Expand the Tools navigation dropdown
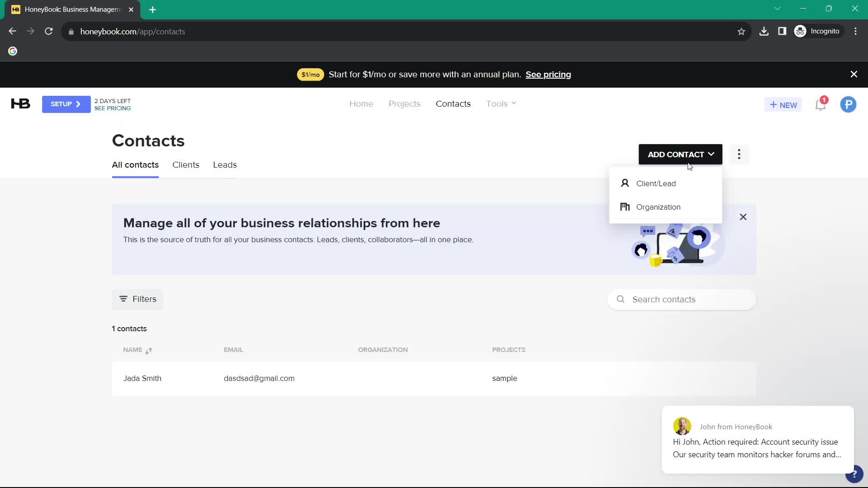Viewport: 868px width, 488px height. (501, 103)
